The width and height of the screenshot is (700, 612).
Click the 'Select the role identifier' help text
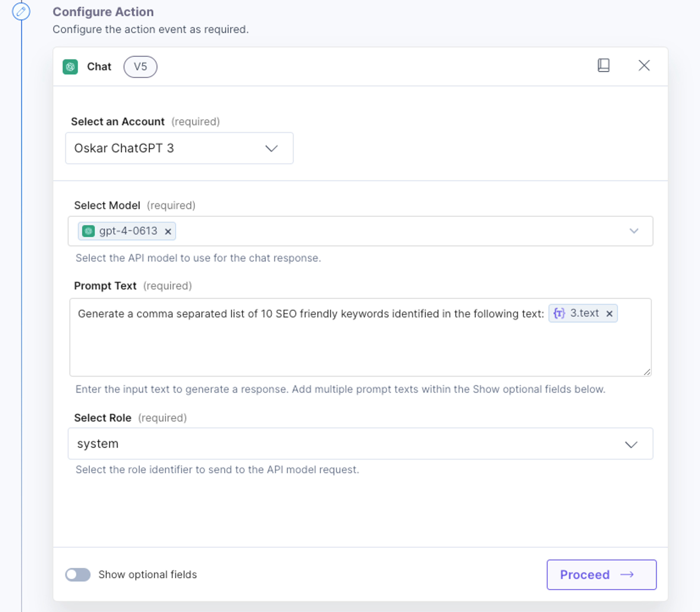217,470
